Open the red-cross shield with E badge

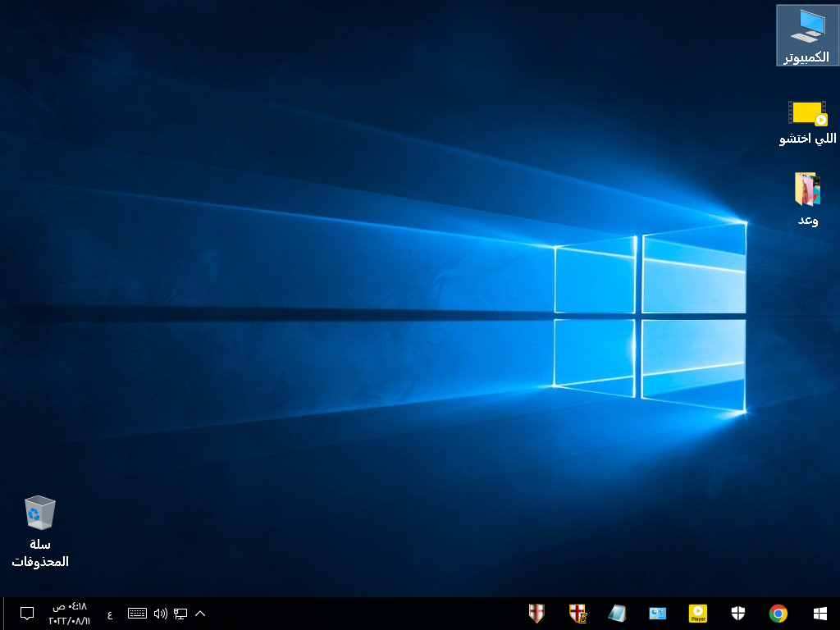click(577, 614)
